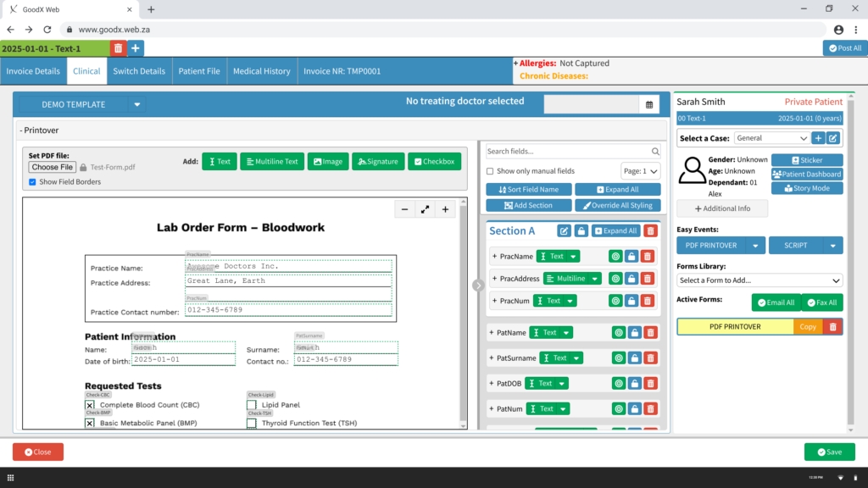
Task: Edit the selected case
Action: (833, 138)
